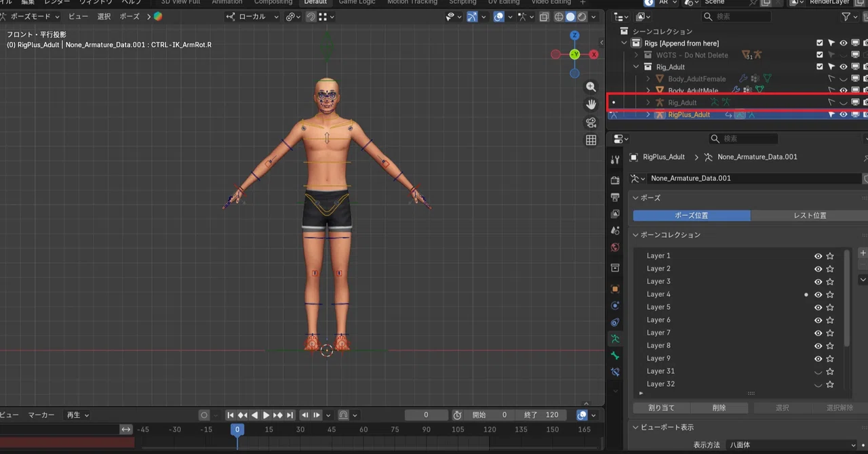Image resolution: width=868 pixels, height=454 pixels.
Task: Expand the Body_AdultFemale tree item
Action: coord(648,79)
